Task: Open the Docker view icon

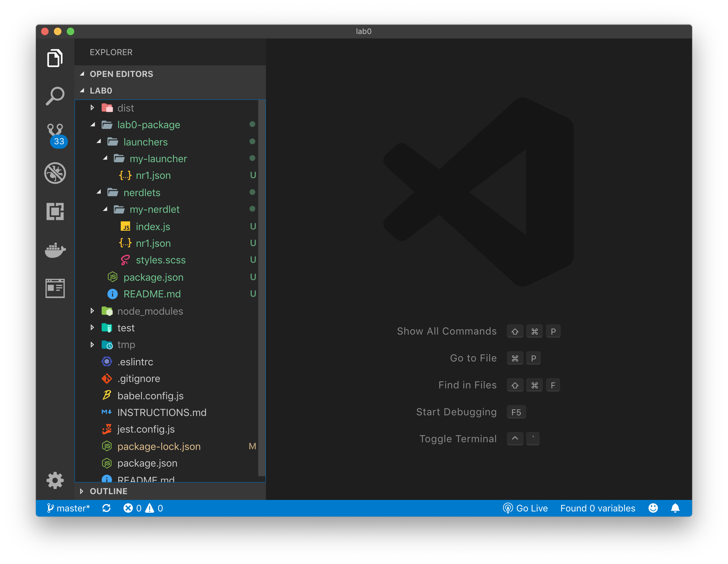Action: coord(55,250)
